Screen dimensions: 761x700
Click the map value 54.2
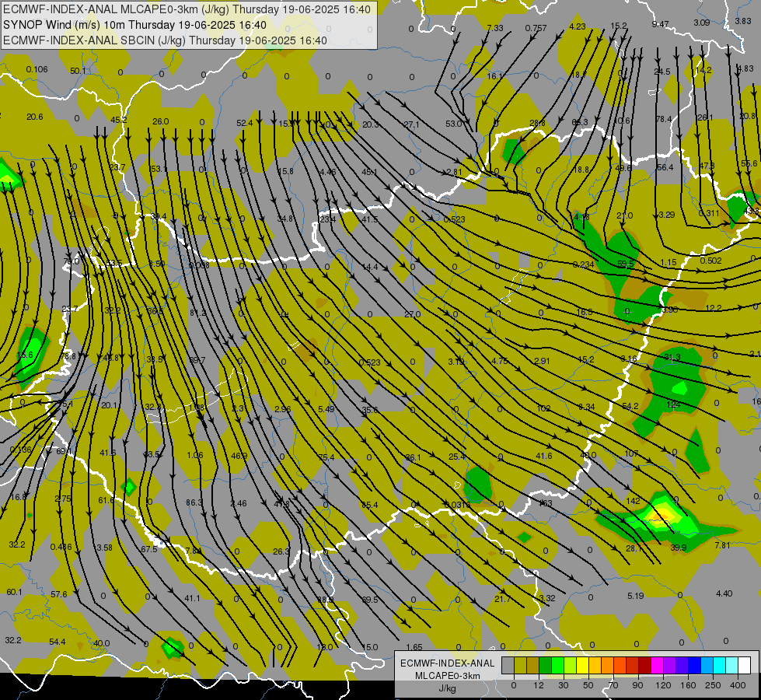click(630, 406)
